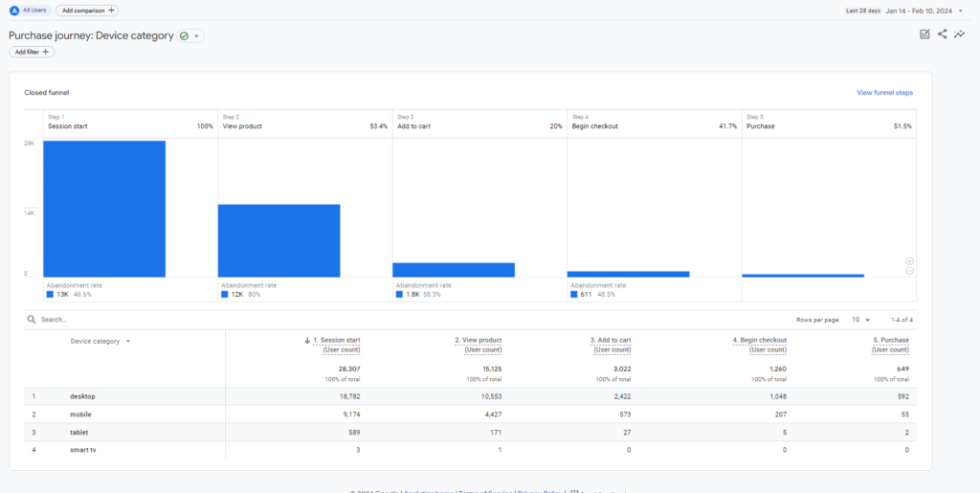Screen dimensions: 980x493
Task: Click the share report icon
Action: coord(942,34)
